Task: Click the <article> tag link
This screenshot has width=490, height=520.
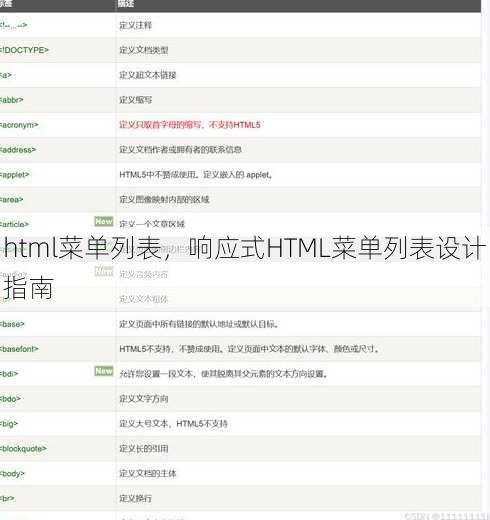Action: coord(15,224)
